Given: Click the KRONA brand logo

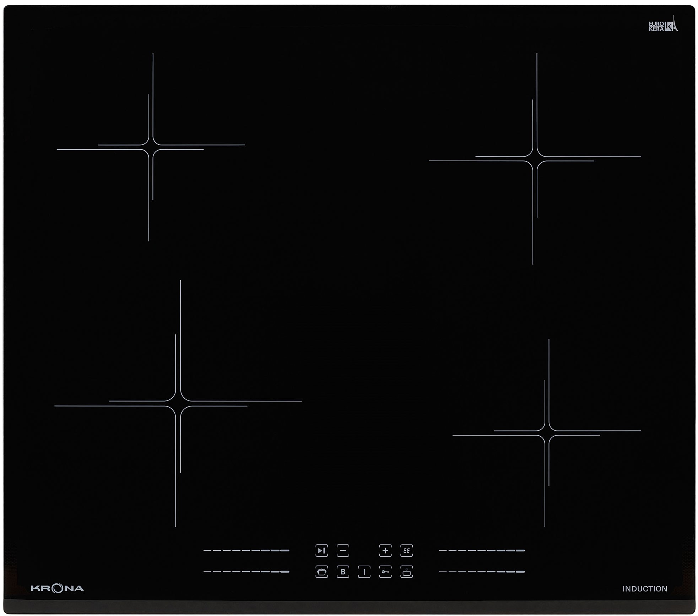Looking at the screenshot, I should (x=57, y=588).
